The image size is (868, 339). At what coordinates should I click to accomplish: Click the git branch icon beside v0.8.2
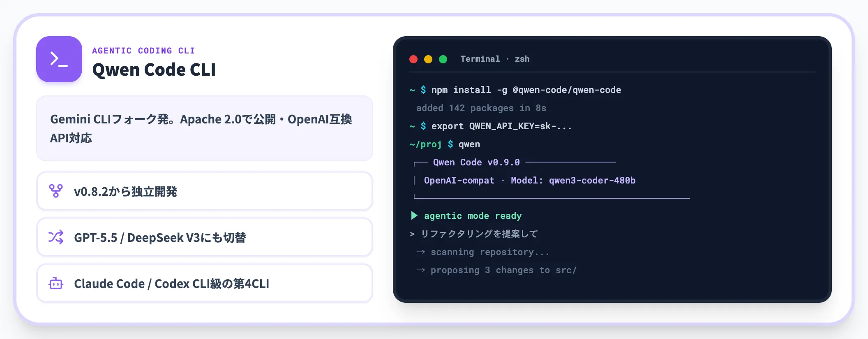pos(56,191)
